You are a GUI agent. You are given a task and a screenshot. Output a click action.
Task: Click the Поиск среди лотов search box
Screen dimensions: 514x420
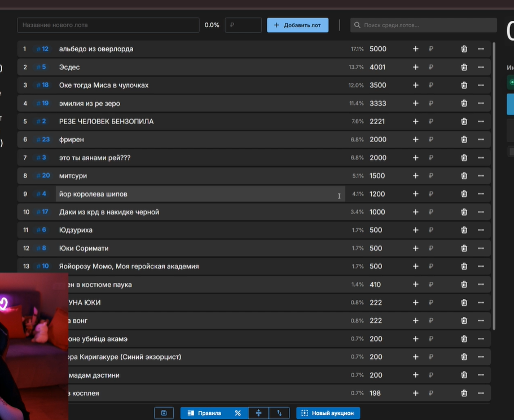click(424, 25)
